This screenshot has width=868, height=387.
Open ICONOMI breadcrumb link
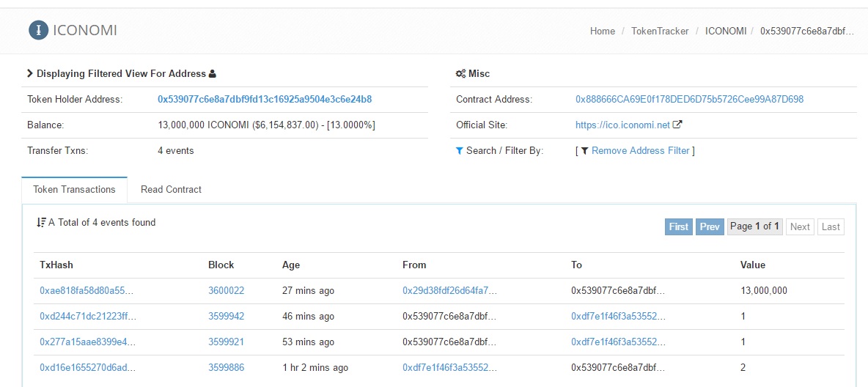pyautogui.click(x=726, y=31)
